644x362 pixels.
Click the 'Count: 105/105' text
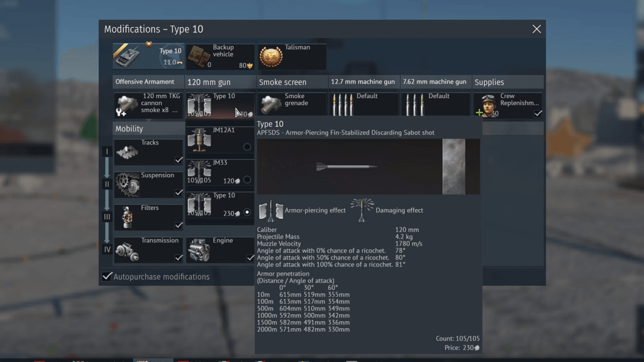point(458,338)
